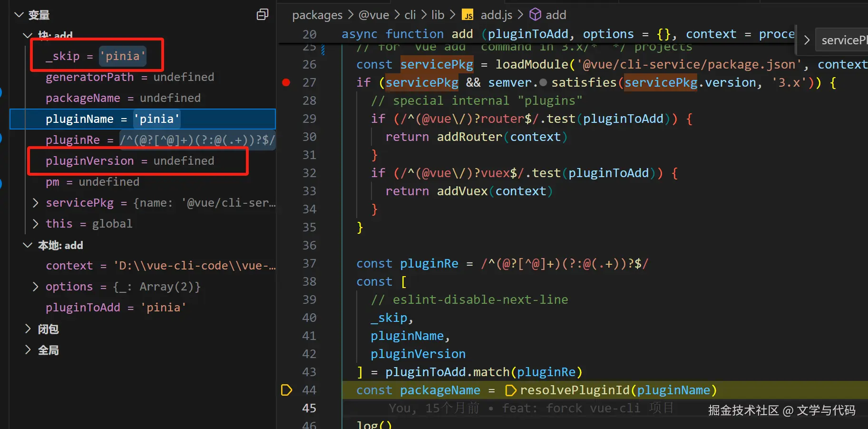The height and width of the screenshot is (429, 868).
Task: Click line number 44 in the gutter
Action: point(309,390)
